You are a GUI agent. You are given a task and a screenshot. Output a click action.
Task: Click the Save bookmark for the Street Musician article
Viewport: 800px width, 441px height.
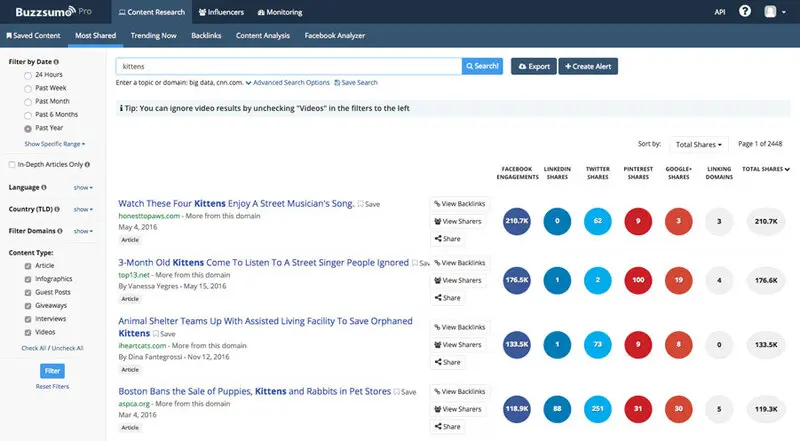point(368,204)
